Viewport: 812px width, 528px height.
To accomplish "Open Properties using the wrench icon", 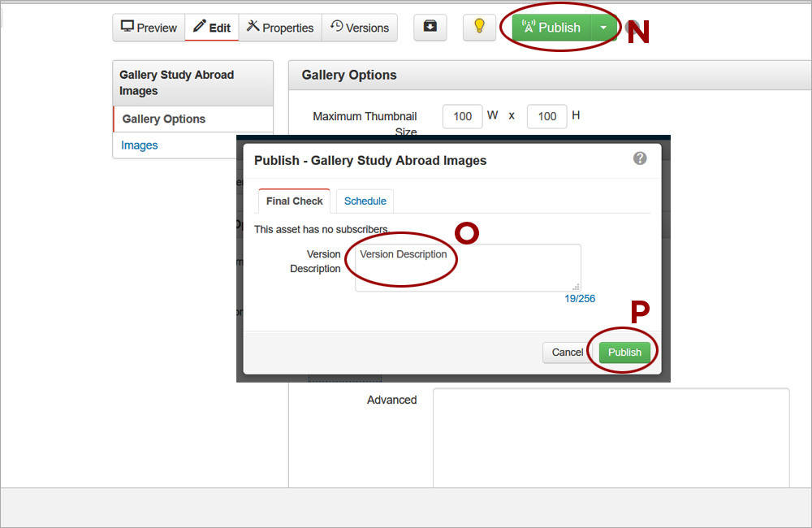I will click(x=252, y=27).
